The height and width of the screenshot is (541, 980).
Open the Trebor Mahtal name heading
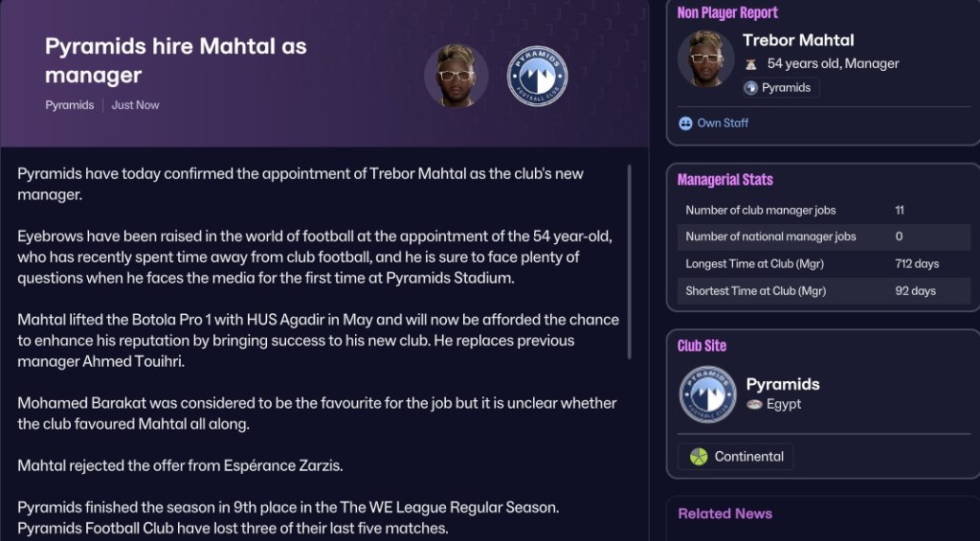click(798, 40)
